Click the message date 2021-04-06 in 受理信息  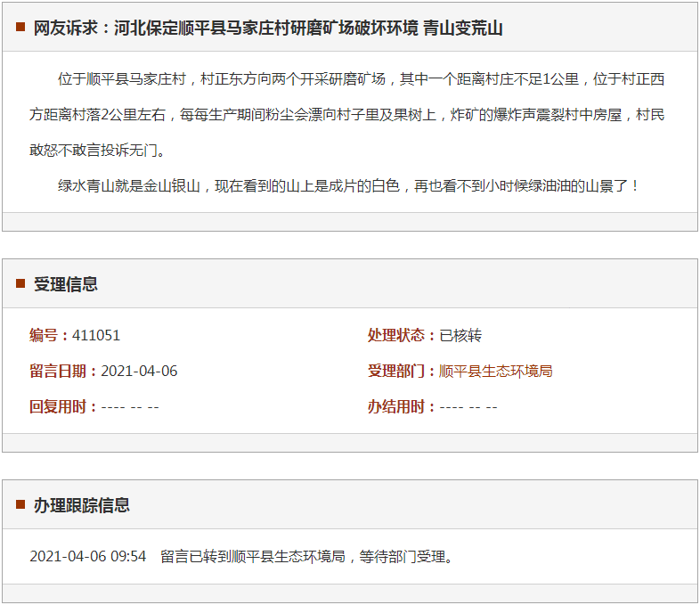(x=139, y=372)
